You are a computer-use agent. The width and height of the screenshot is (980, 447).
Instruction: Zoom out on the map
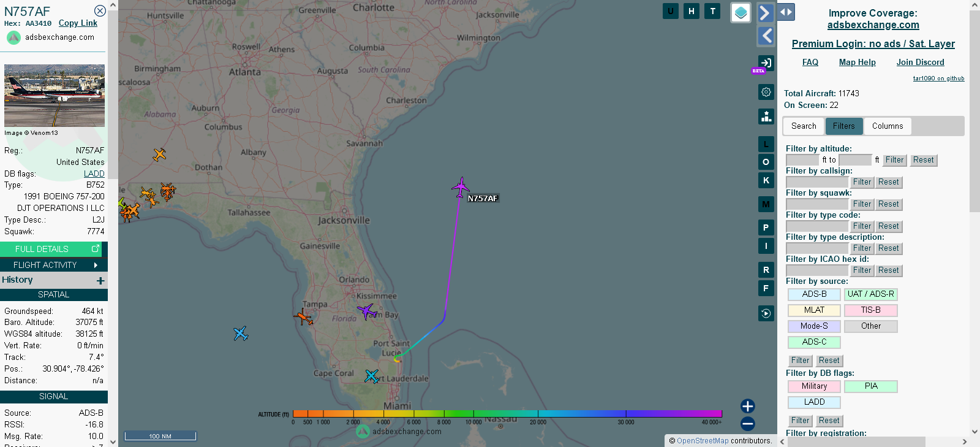pyautogui.click(x=748, y=424)
